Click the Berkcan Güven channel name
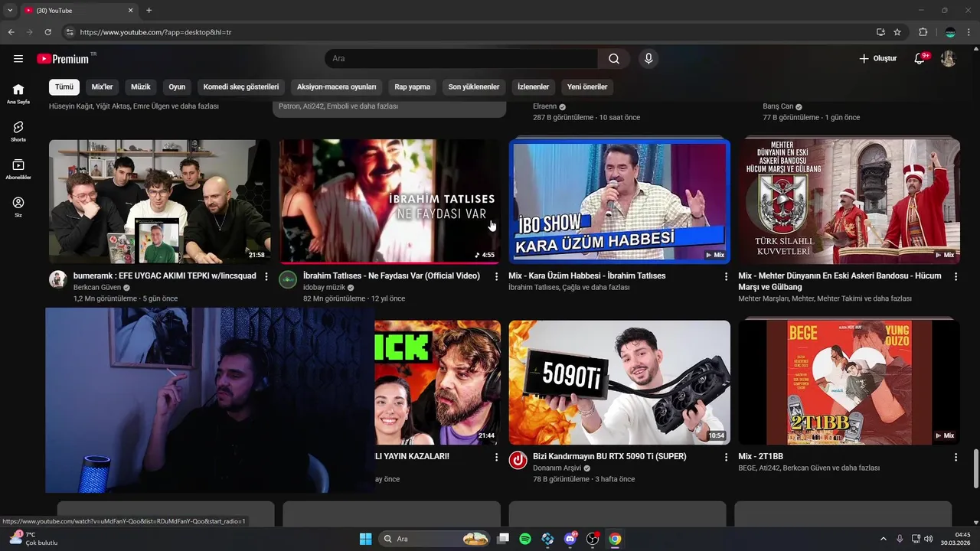Image resolution: width=980 pixels, height=551 pixels. [97, 288]
